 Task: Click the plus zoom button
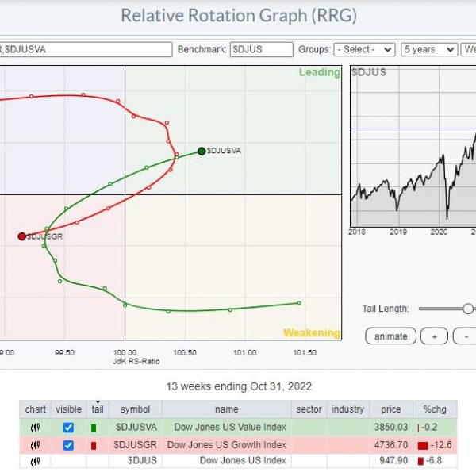434,336
